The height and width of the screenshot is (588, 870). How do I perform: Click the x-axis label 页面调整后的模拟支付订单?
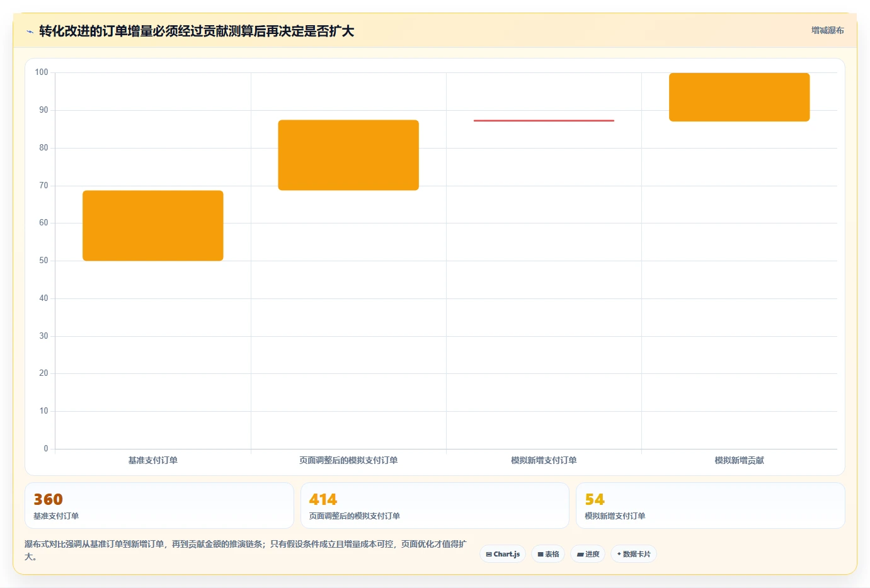point(348,460)
